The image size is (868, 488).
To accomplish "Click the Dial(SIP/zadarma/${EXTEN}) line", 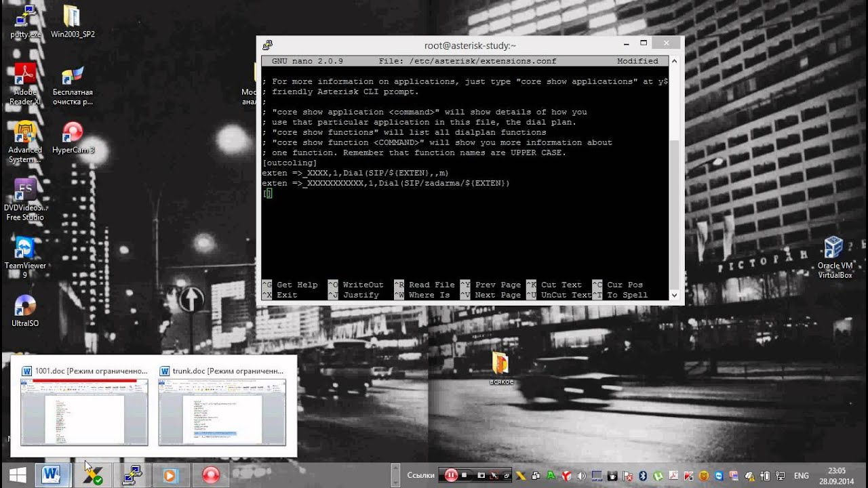I will 386,183.
